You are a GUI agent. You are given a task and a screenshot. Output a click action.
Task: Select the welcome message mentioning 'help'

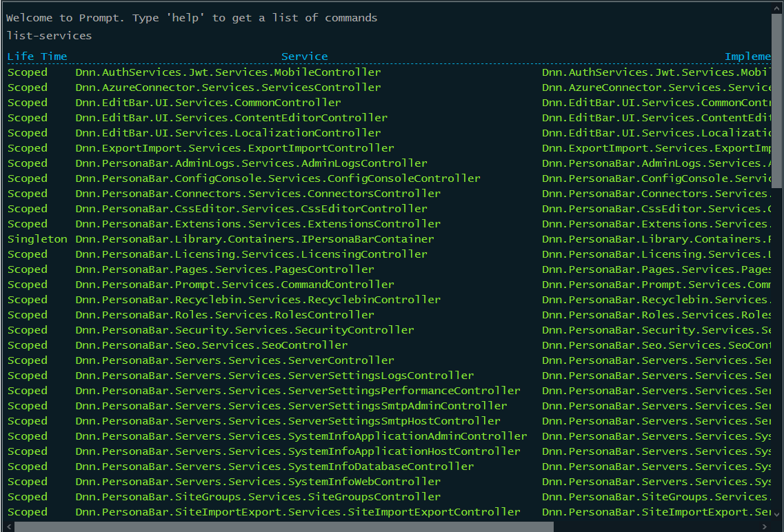point(191,17)
